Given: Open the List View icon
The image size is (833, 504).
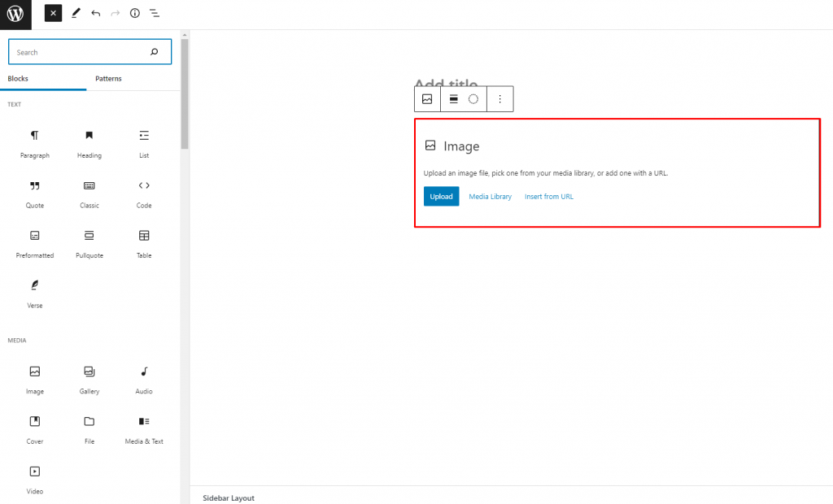Looking at the screenshot, I should [x=155, y=13].
